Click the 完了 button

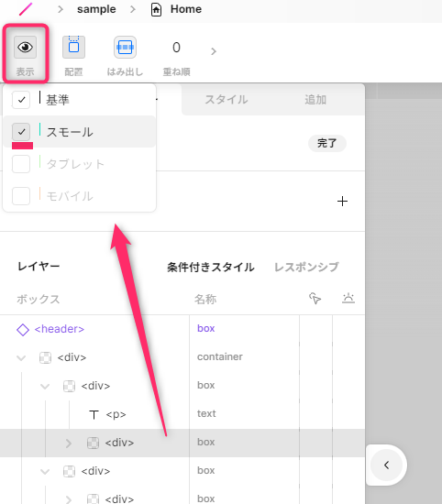(327, 143)
